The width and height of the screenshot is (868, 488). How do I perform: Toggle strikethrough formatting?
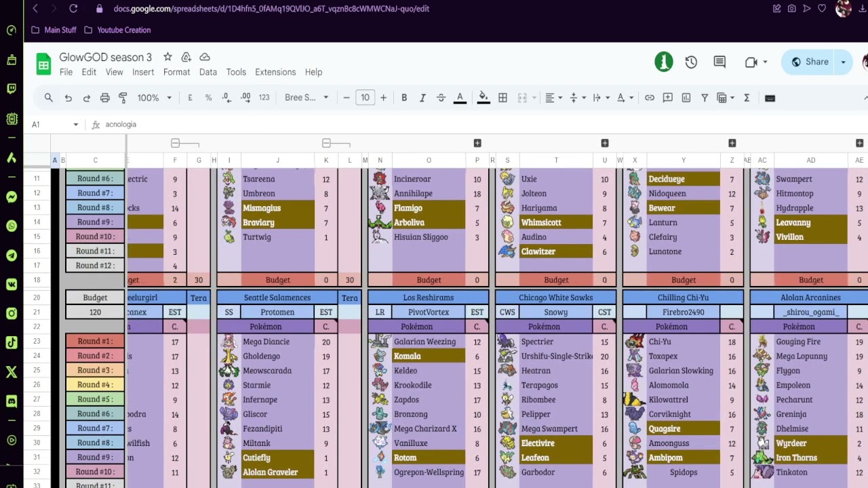pos(441,98)
